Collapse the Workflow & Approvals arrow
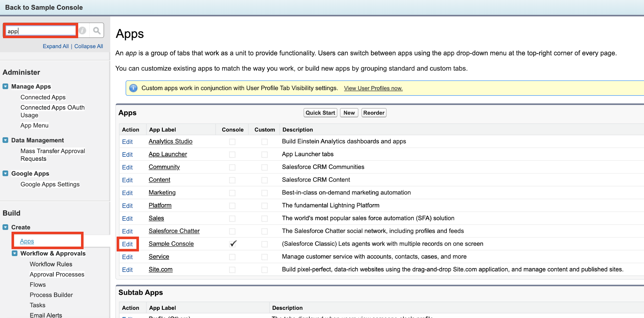 tap(15, 253)
